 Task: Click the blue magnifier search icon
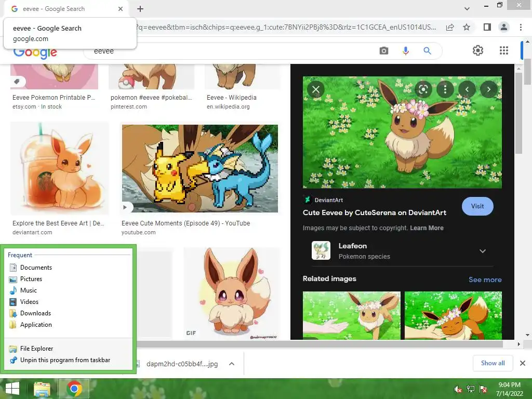pos(427,51)
